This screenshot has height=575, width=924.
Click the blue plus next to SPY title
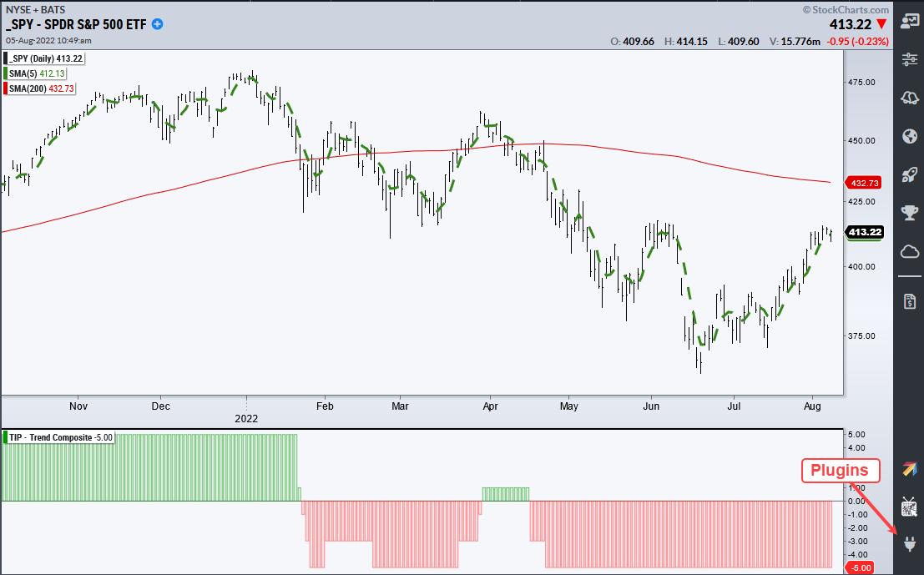157,24
